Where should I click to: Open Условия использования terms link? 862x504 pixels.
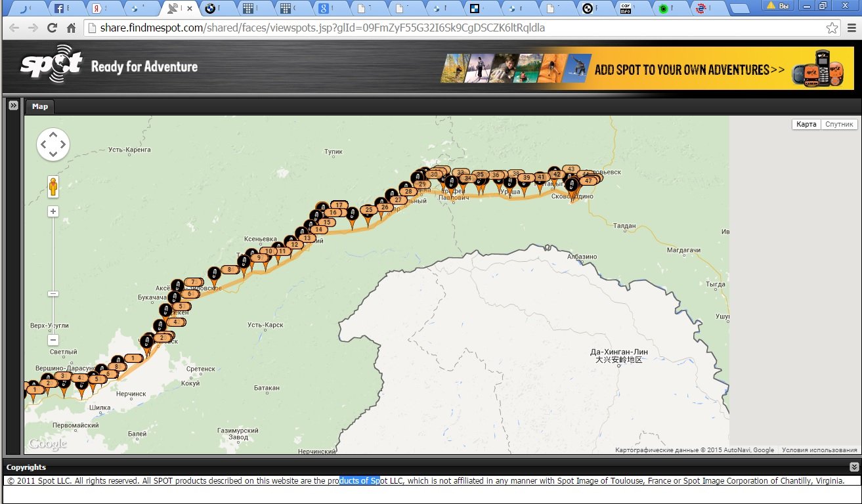819,450
